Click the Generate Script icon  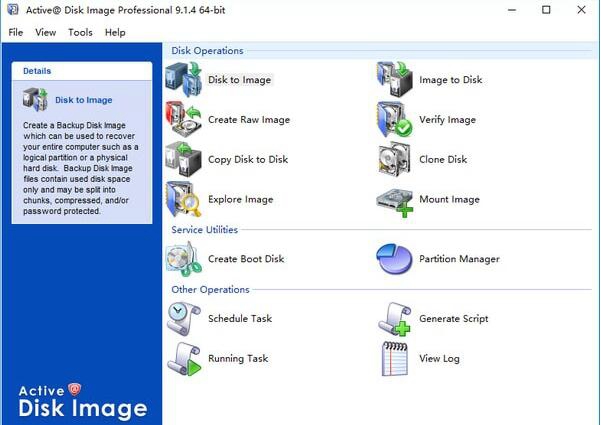click(394, 319)
